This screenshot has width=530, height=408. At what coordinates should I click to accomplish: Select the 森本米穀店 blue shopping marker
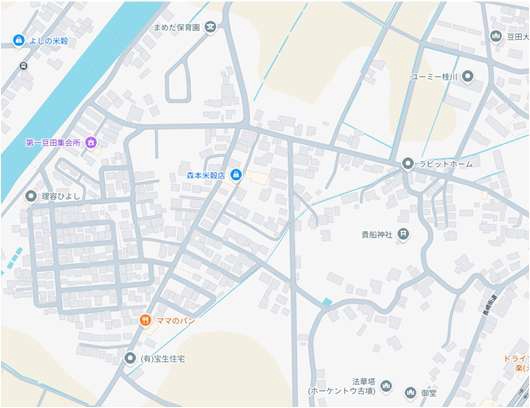tap(236, 174)
